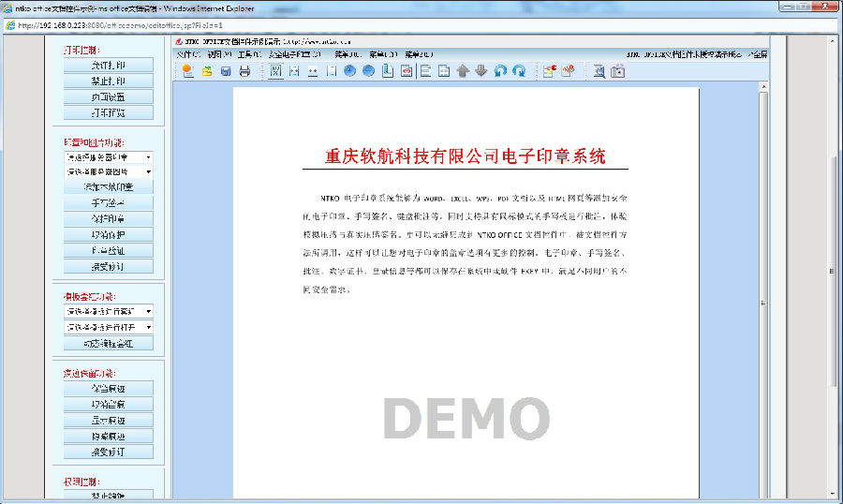Viewport: 843px width, 504px height.
Task: Click the fit-width view toolbar icon
Action: click(x=294, y=71)
